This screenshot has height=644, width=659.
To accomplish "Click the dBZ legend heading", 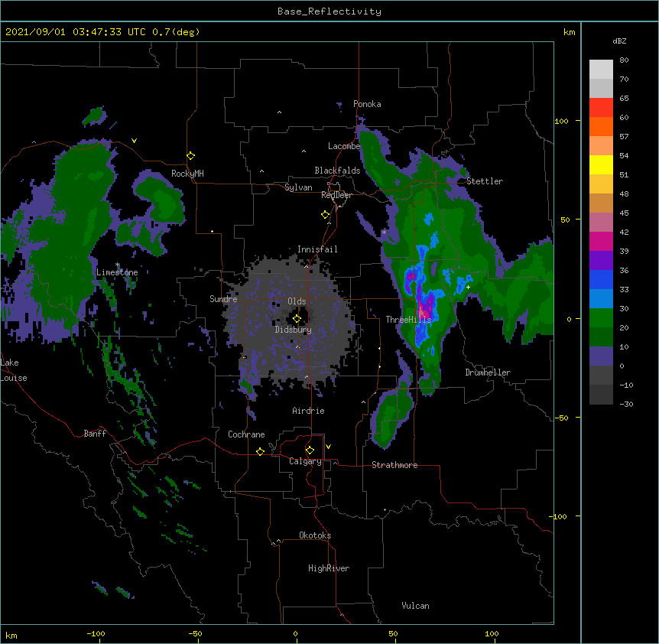I will tap(619, 41).
